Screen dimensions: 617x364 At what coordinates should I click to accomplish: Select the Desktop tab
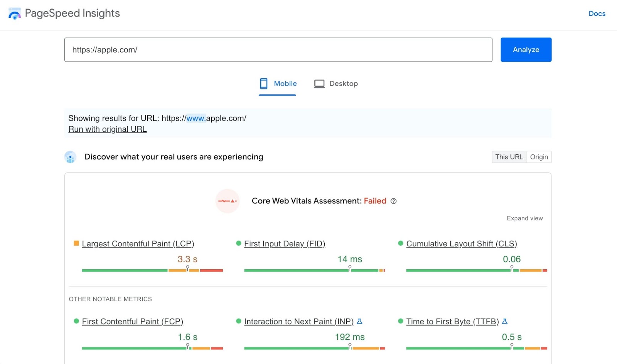click(x=336, y=84)
